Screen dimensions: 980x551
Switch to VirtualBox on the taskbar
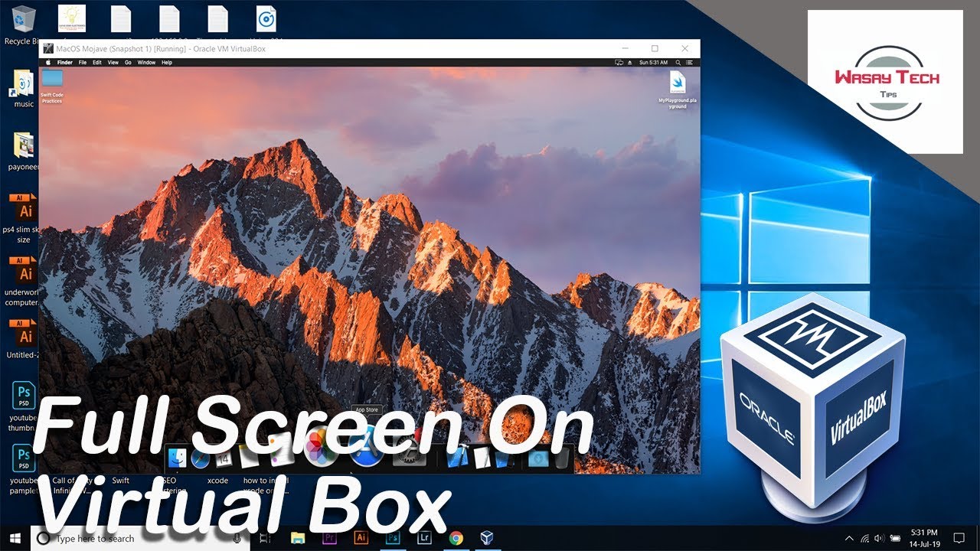coord(487,538)
